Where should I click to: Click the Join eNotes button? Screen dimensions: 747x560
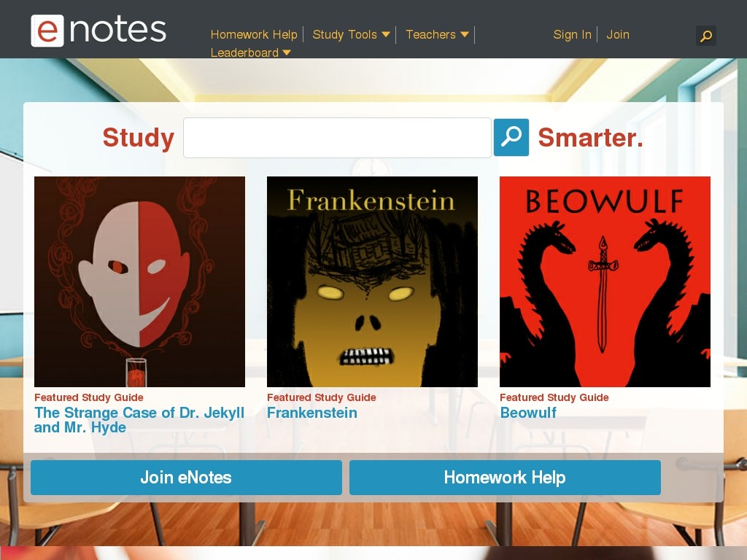[x=186, y=478]
